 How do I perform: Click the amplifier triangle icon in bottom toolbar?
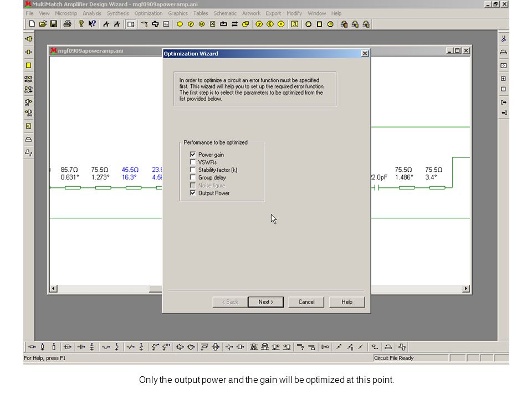(229, 347)
